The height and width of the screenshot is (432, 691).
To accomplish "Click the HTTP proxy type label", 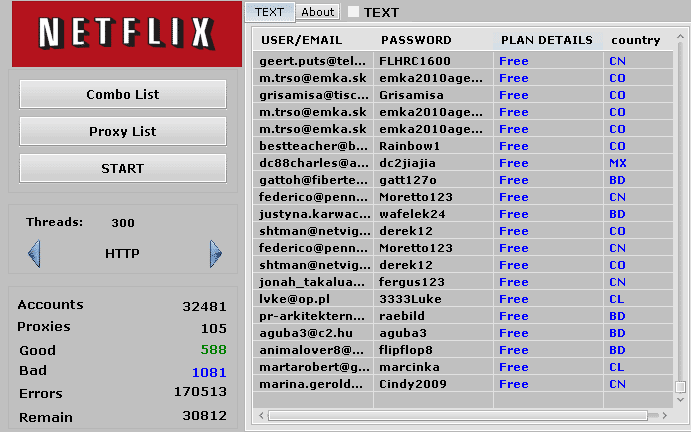I will click(x=123, y=253).
